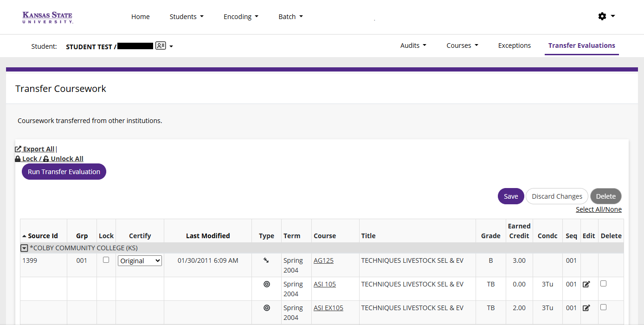Edit the ASI EX105 course row
Viewport: 644px width, 325px height.
pyautogui.click(x=586, y=308)
